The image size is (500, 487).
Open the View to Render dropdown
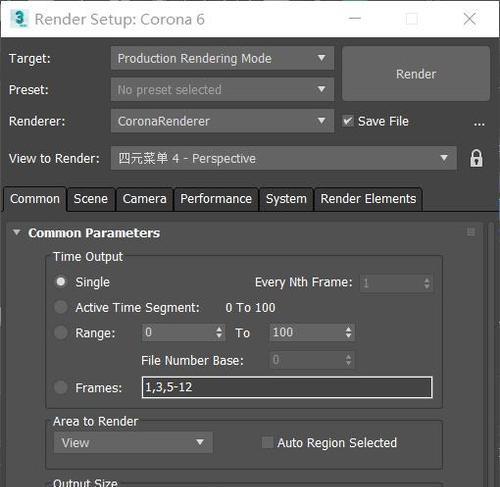(284, 158)
